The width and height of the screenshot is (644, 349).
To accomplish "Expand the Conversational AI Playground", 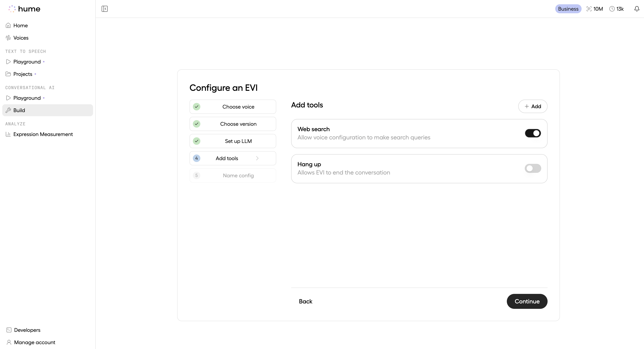I will pyautogui.click(x=27, y=98).
